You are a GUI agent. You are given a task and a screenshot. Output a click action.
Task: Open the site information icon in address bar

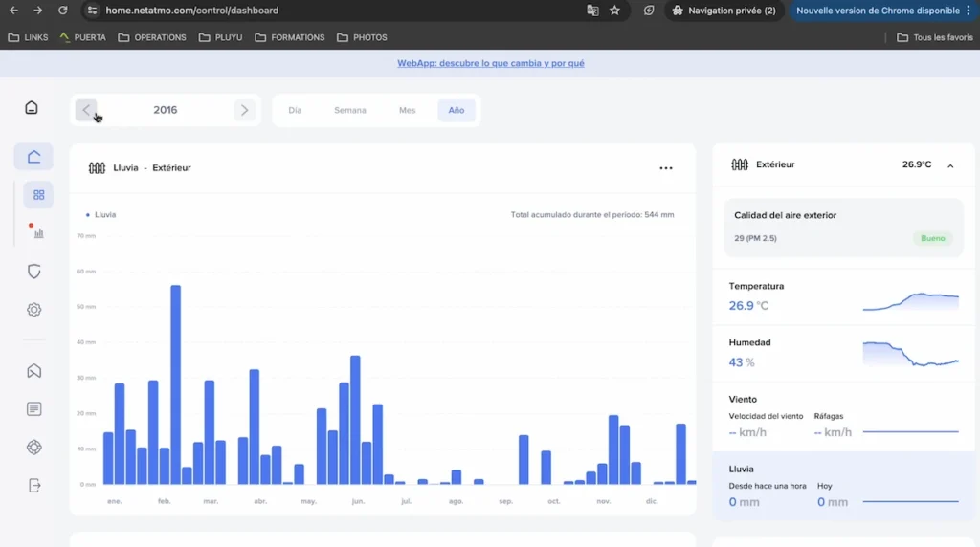(x=93, y=10)
